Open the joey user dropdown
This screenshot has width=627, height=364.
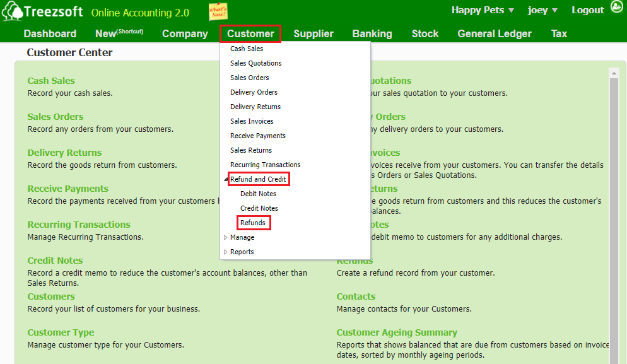[x=542, y=10]
